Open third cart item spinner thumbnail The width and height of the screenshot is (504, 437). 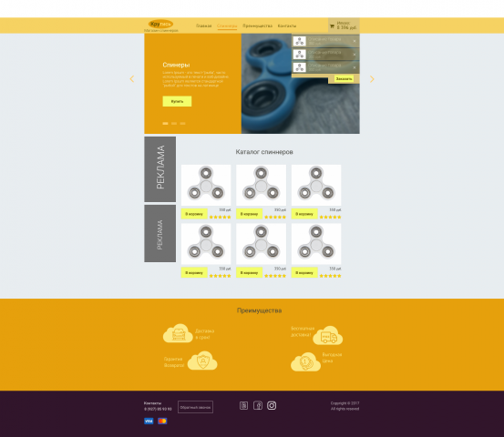[300, 67]
